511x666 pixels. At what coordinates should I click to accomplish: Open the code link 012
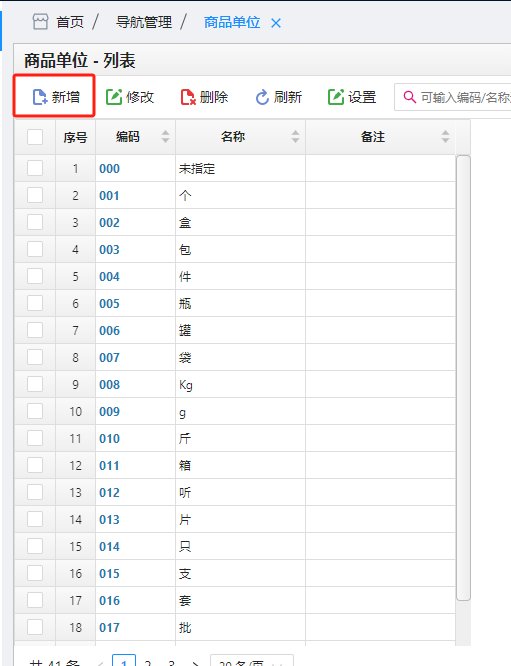110,493
